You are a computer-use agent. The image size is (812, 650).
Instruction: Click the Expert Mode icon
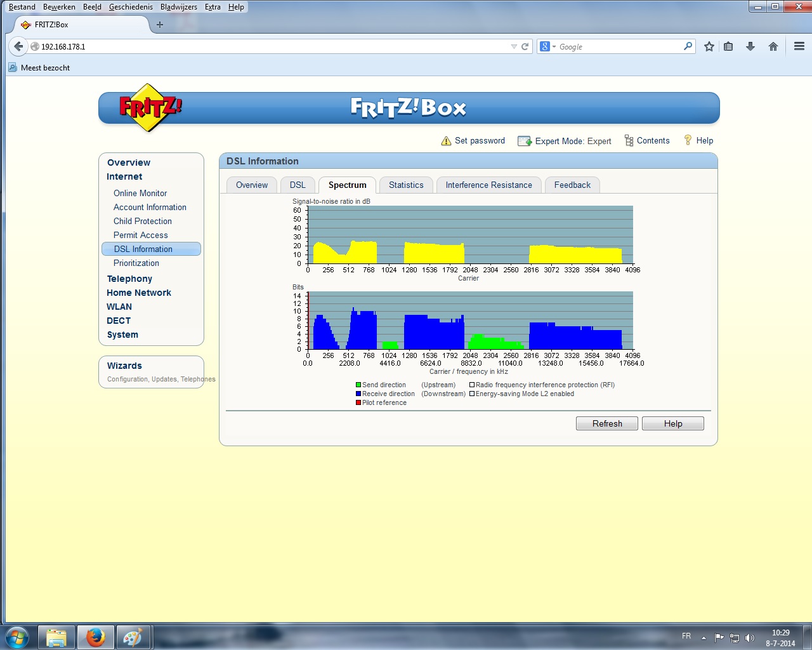(x=525, y=141)
